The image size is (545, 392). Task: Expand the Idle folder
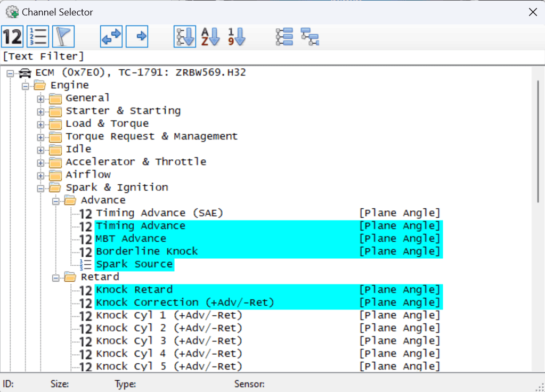pos(40,150)
